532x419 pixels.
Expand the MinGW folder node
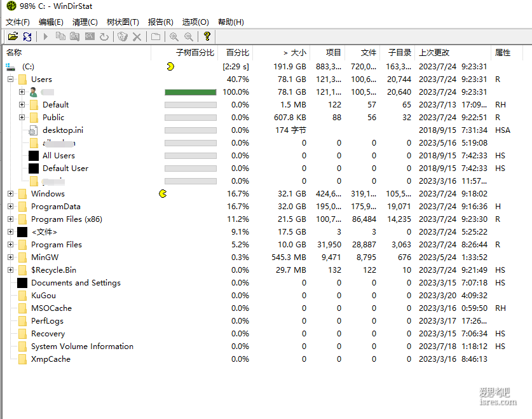[x=11, y=258]
